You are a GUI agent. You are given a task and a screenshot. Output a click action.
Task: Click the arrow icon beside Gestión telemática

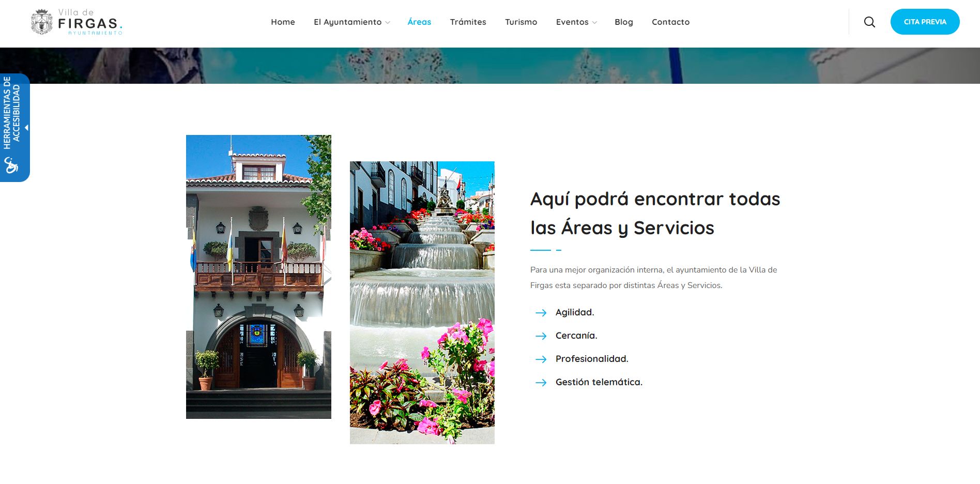(541, 383)
